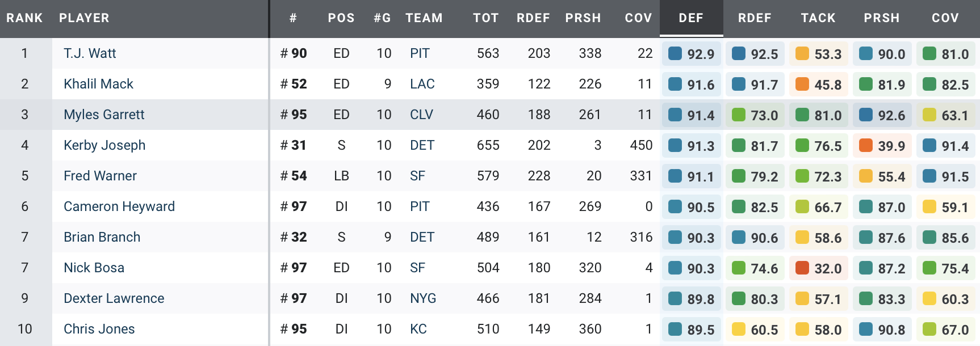980x346 pixels.
Task: Click the NYG team link
Action: click(423, 298)
